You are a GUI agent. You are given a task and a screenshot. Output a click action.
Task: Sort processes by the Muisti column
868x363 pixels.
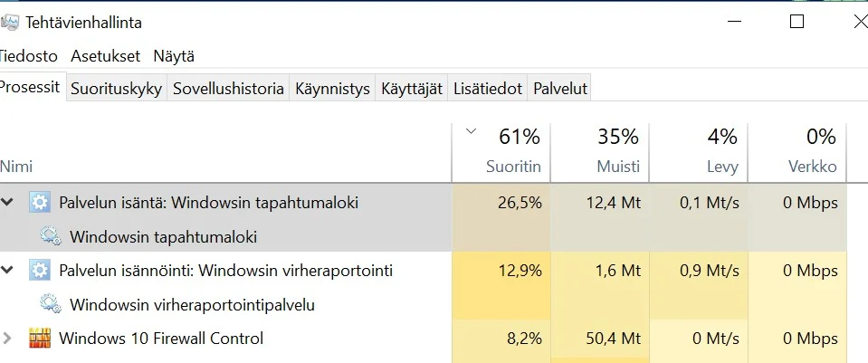click(x=618, y=167)
